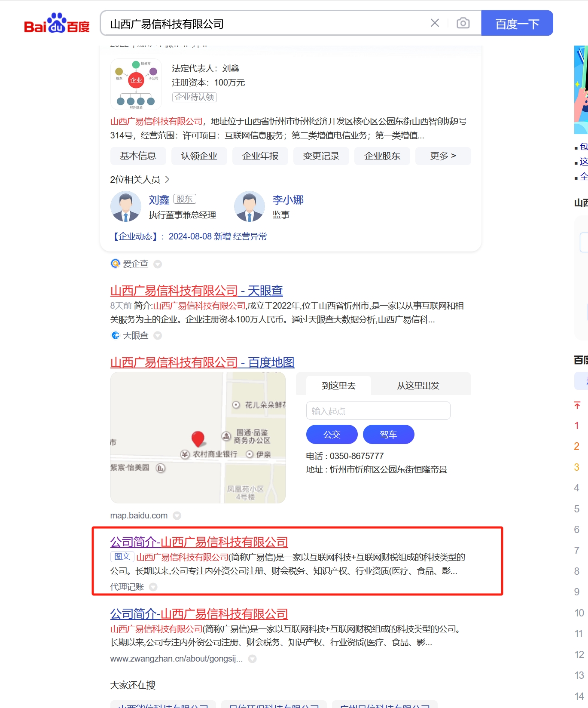Image resolution: width=588 pixels, height=708 pixels.
Task: Open the 认领企业 tab
Action: (199, 156)
